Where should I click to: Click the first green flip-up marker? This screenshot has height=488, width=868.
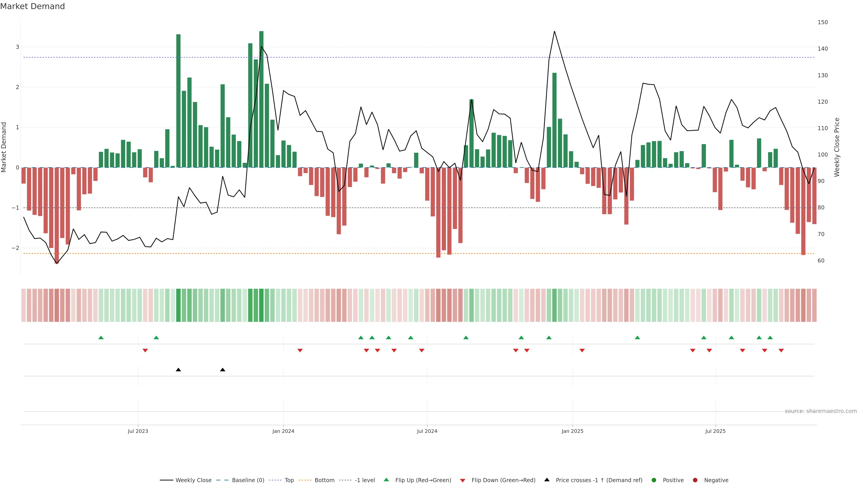click(101, 338)
